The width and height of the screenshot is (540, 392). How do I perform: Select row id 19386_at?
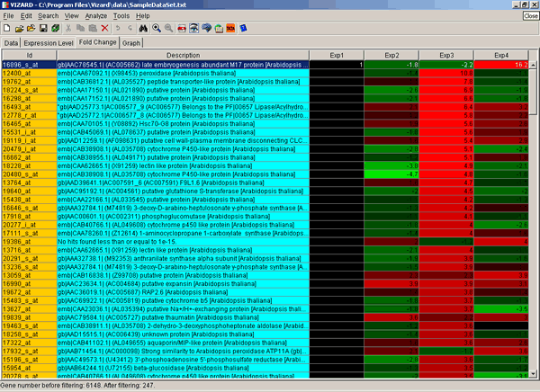[30, 242]
